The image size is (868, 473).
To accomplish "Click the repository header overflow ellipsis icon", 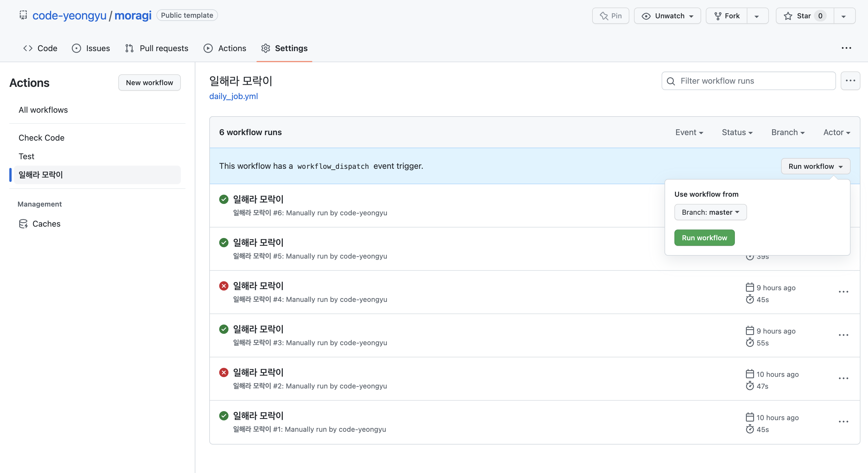I will [x=846, y=48].
